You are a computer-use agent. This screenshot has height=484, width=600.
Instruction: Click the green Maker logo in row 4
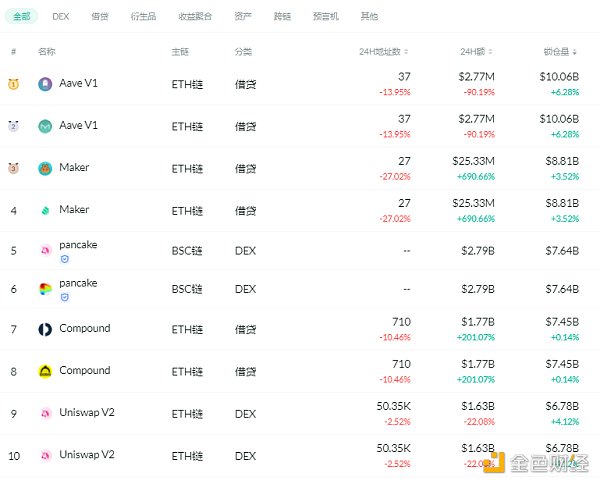click(x=45, y=210)
